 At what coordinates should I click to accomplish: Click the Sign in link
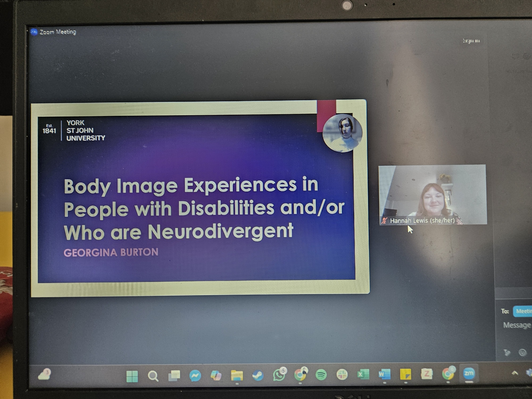pyautogui.click(x=471, y=41)
